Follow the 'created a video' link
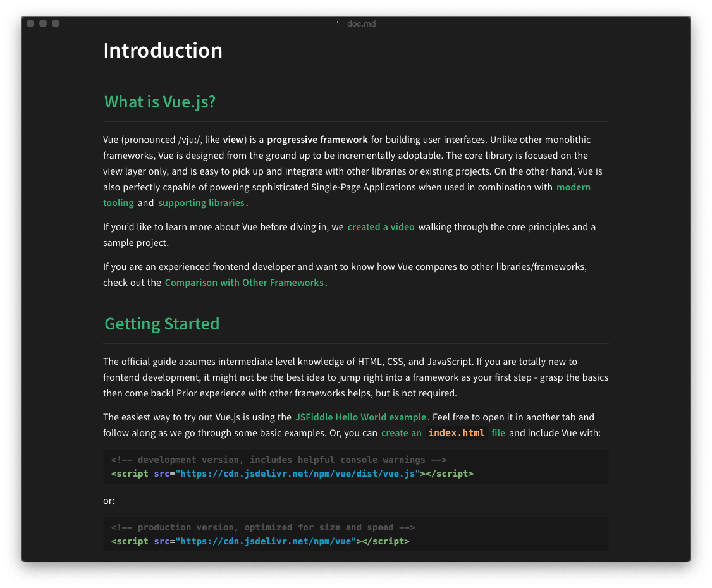This screenshot has height=588, width=712. tap(381, 227)
